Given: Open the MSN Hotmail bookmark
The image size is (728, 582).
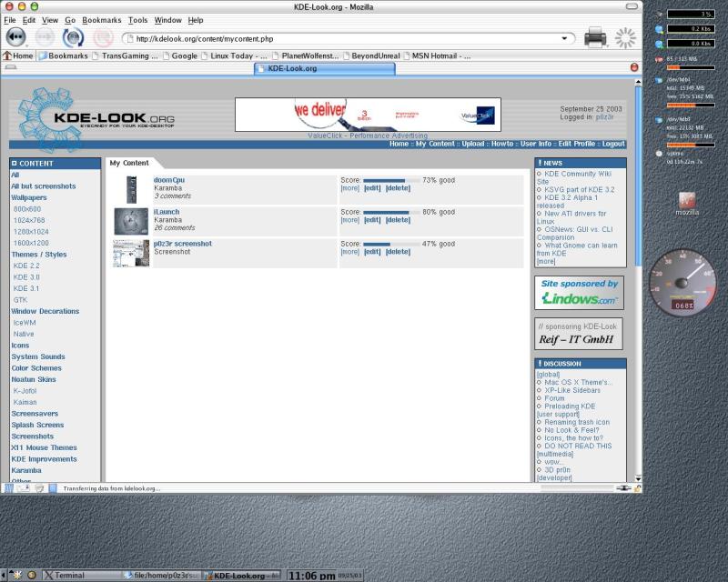Looking at the screenshot, I should tap(437, 55).
